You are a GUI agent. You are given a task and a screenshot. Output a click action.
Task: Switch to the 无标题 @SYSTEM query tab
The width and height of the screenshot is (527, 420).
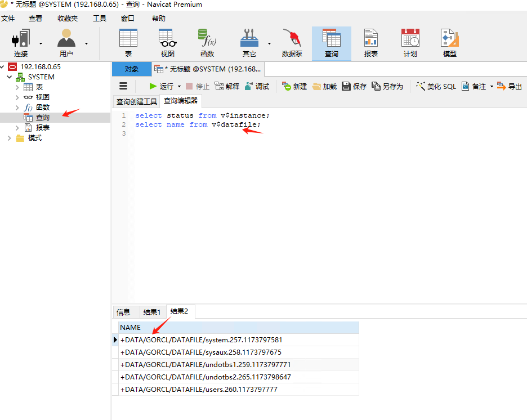coord(208,69)
